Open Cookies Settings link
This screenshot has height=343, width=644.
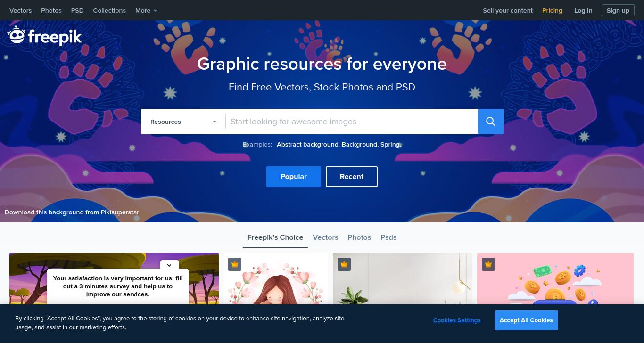[x=457, y=320]
